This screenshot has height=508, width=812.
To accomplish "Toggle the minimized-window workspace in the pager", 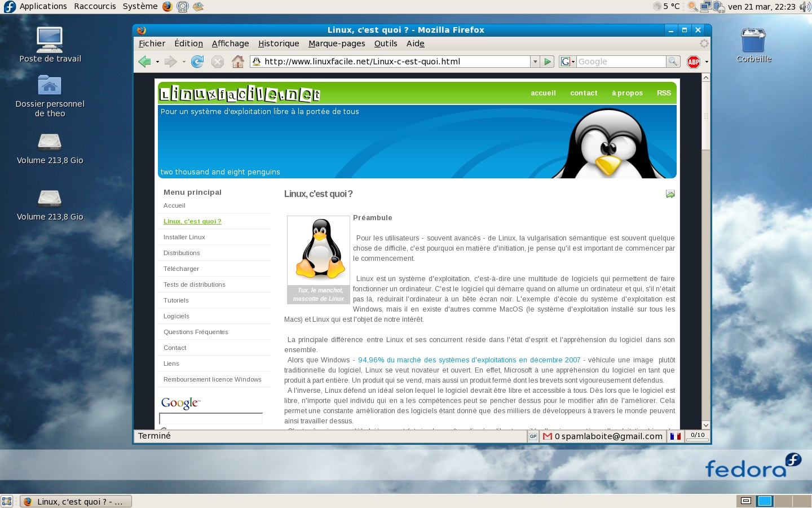I will [746, 501].
